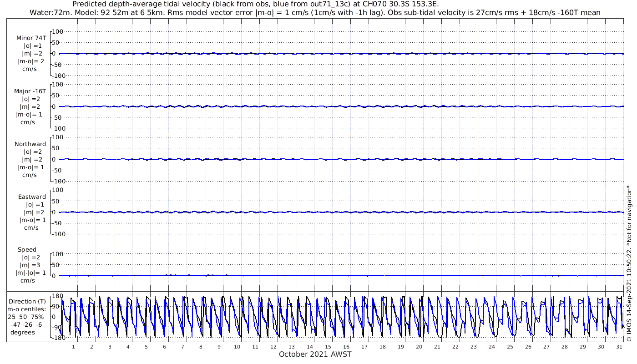Click day '1' on the date axis
This screenshot has height=364, width=637.
73,347
